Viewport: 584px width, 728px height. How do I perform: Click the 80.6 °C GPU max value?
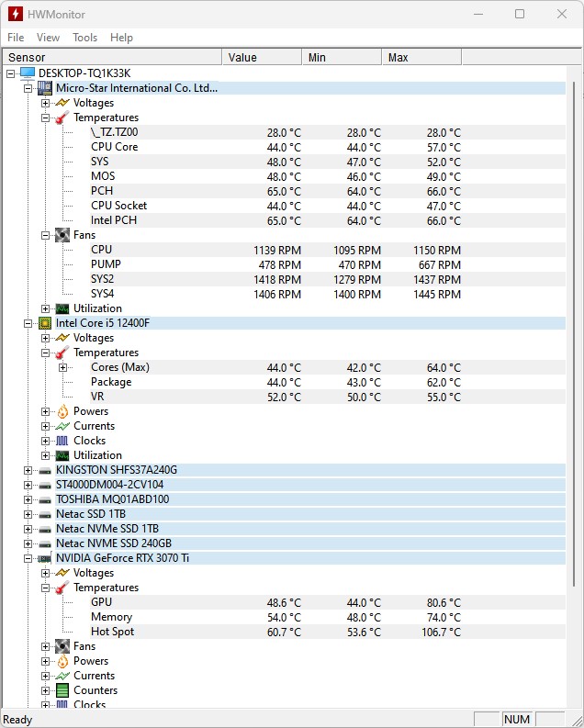(444, 603)
